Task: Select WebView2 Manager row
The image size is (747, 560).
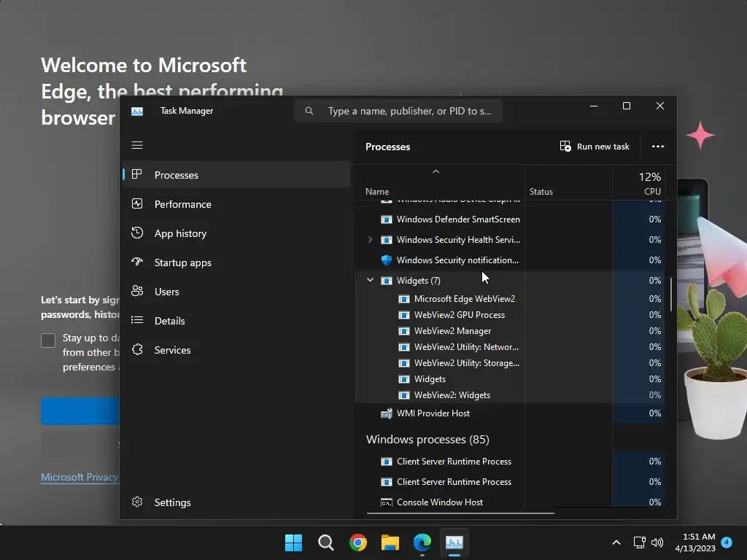Action: [x=510, y=331]
